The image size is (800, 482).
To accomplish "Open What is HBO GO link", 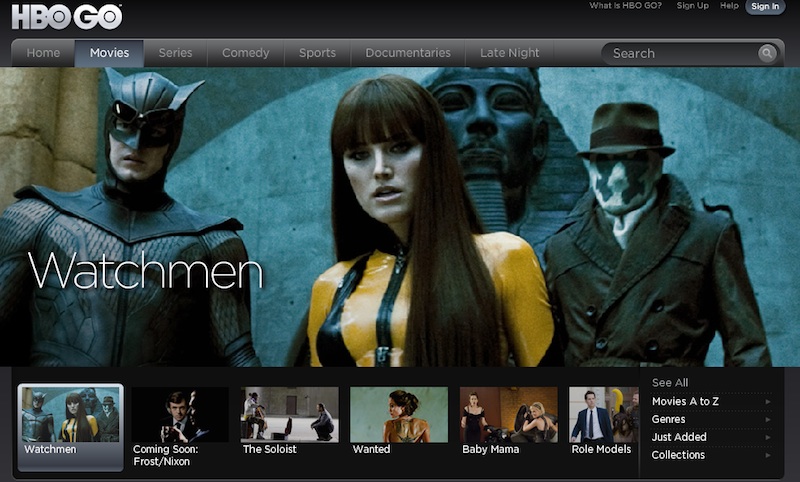I will (x=625, y=6).
